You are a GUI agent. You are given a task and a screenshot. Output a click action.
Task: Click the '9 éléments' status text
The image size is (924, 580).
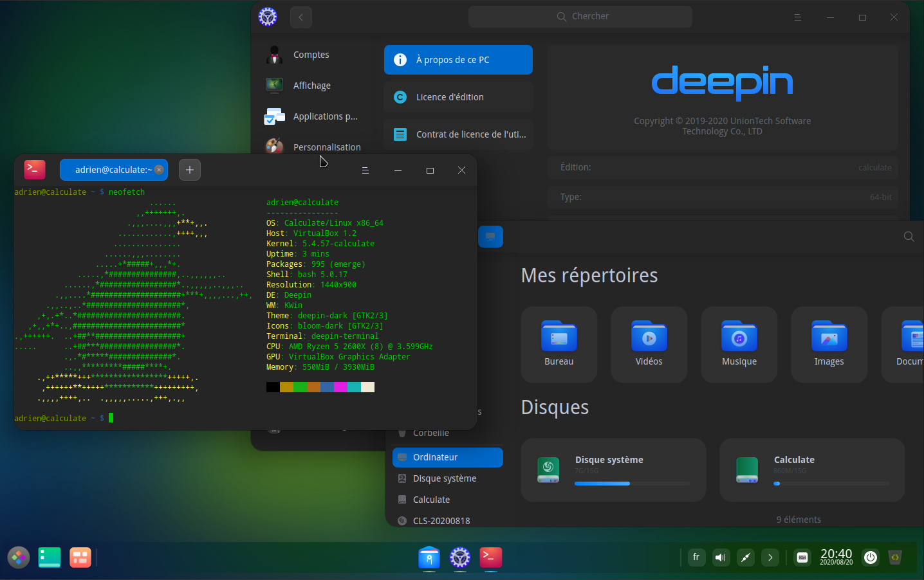coord(799,520)
